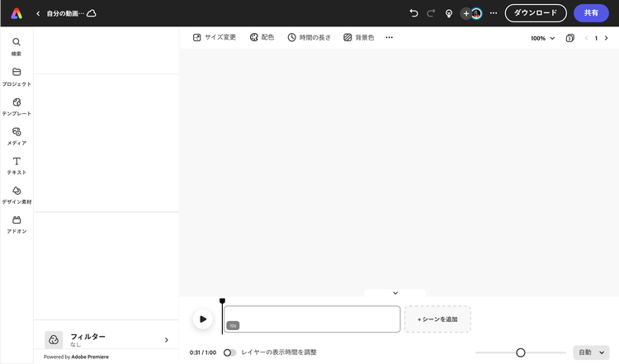Go back using the arrow beside 自分の動画
This screenshot has height=364, width=619.
(x=38, y=13)
